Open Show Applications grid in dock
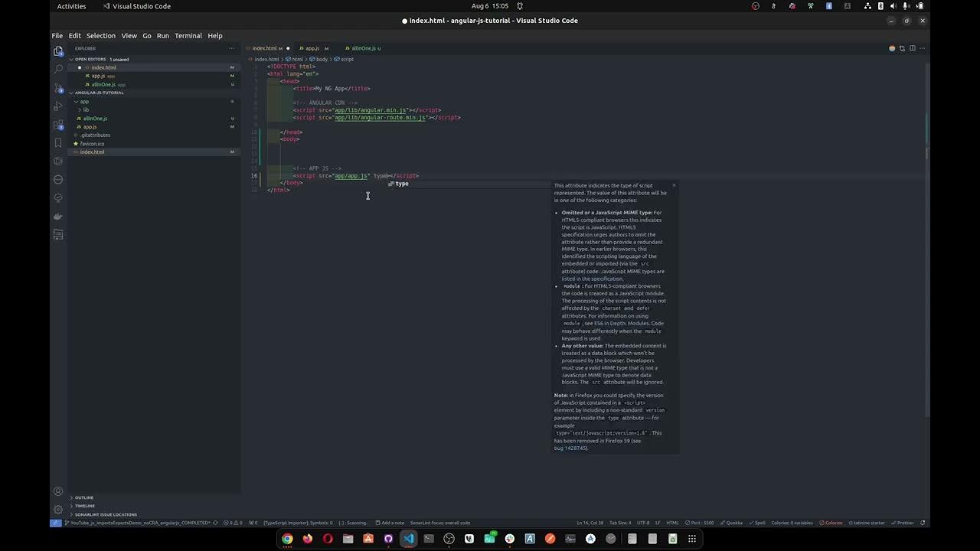 coord(692,539)
